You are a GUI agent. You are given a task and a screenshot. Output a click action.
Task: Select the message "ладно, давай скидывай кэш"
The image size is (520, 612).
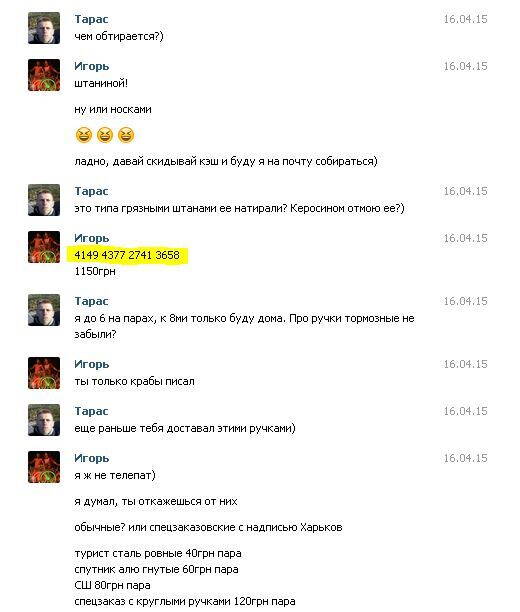[x=226, y=161]
